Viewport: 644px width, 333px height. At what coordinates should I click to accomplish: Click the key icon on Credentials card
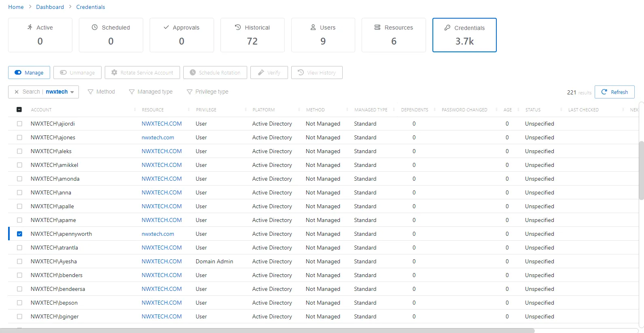coord(447,28)
